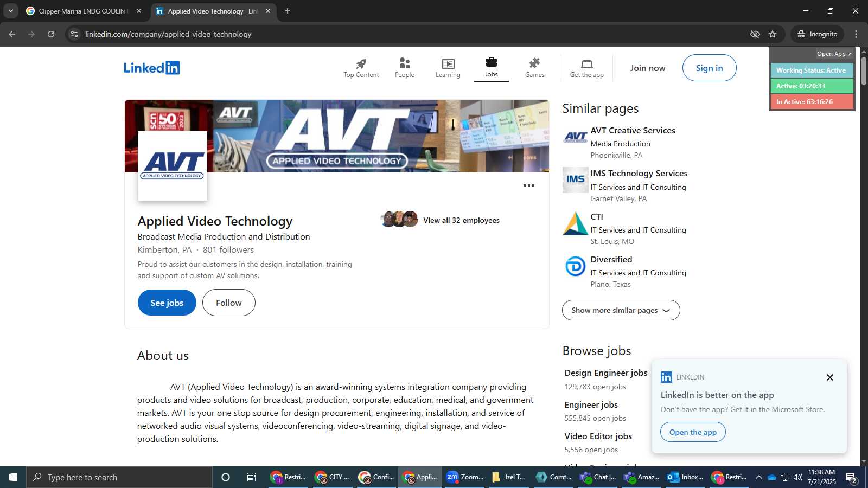Click Open App in tracker widget
Viewport: 868px width, 488px height.
pyautogui.click(x=834, y=54)
